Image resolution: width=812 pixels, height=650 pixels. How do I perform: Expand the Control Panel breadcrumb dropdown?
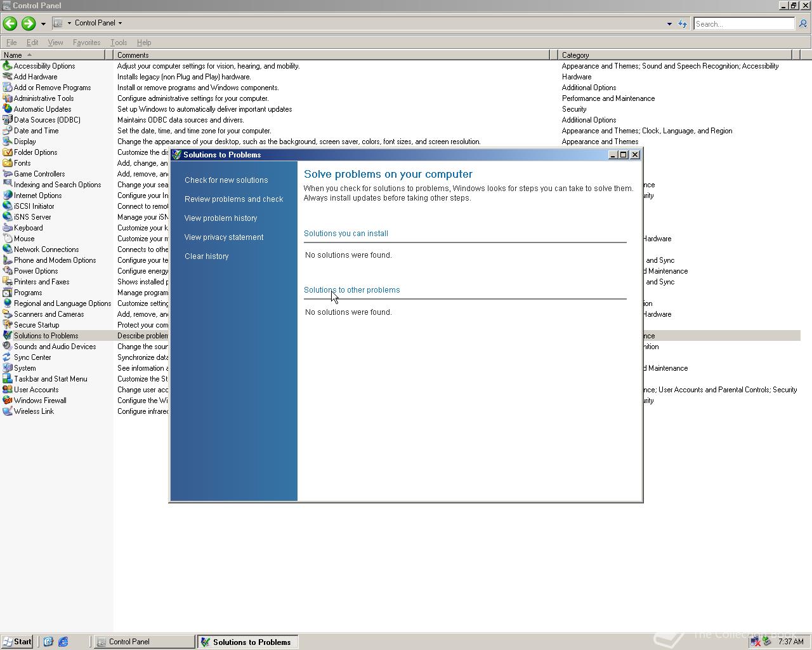click(120, 23)
